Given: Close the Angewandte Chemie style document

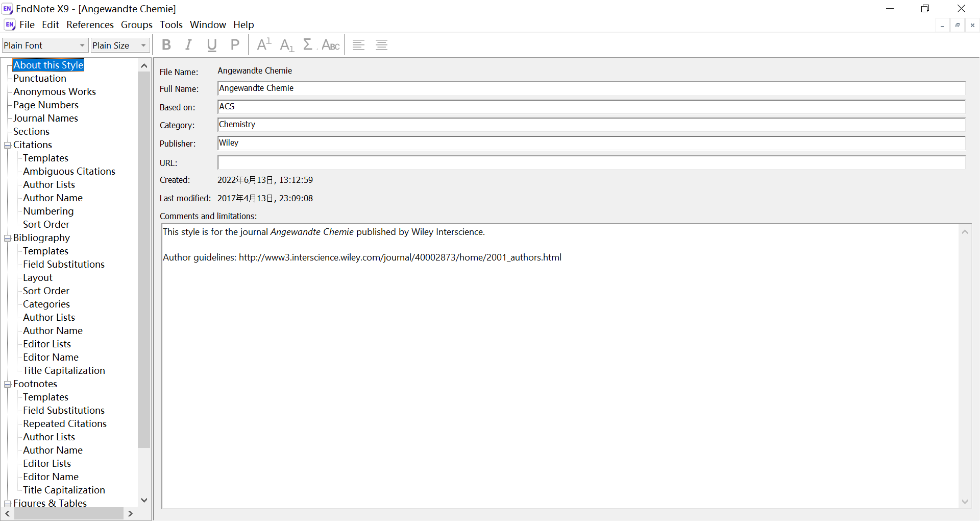Looking at the screenshot, I should point(972,25).
